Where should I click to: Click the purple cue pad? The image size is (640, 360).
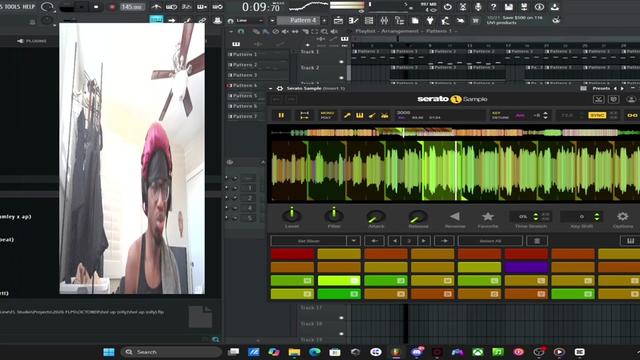pos(526,267)
